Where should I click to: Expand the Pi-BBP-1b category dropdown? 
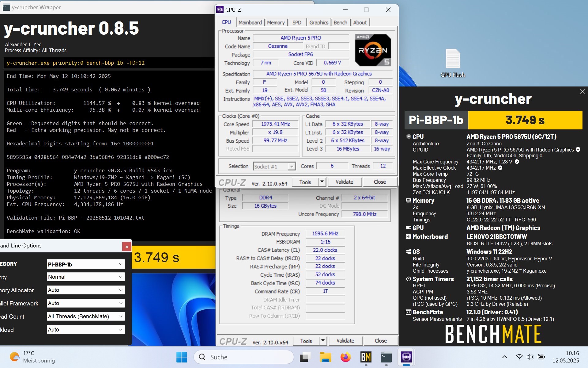click(86, 264)
